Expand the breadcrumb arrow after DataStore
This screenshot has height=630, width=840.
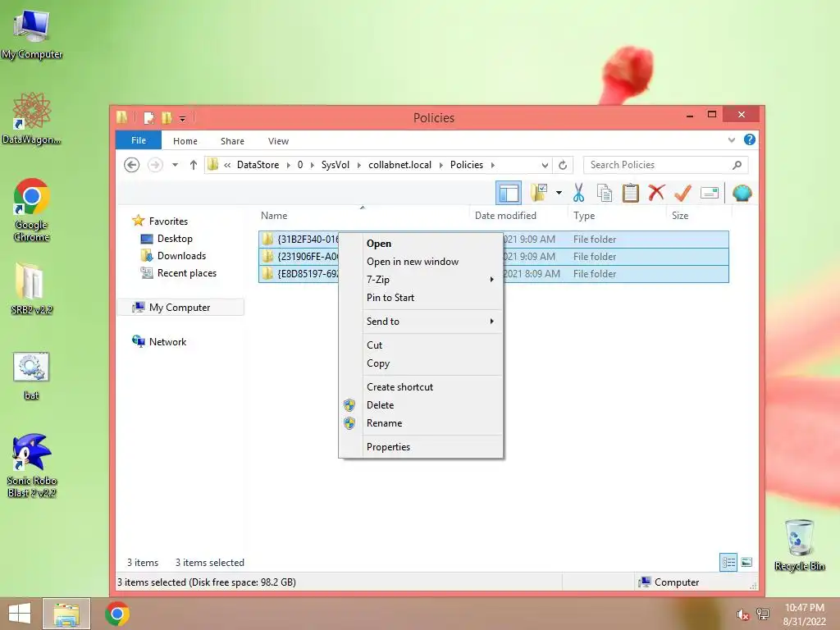[x=288, y=165]
